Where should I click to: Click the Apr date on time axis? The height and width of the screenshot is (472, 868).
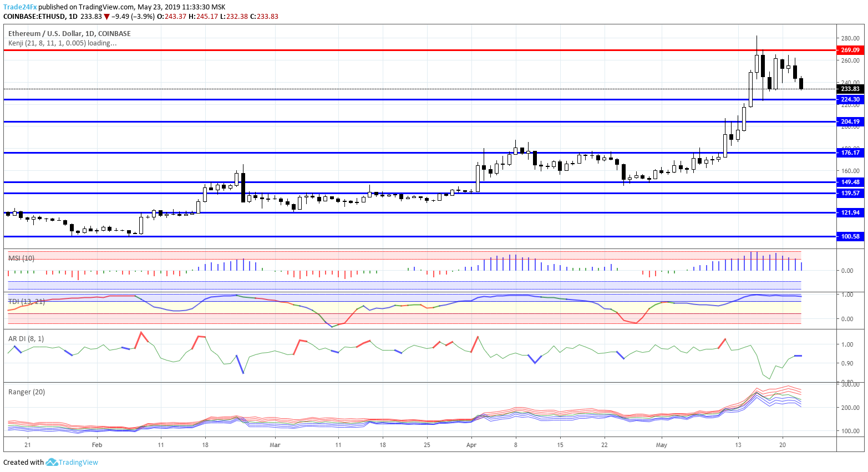pos(471,445)
